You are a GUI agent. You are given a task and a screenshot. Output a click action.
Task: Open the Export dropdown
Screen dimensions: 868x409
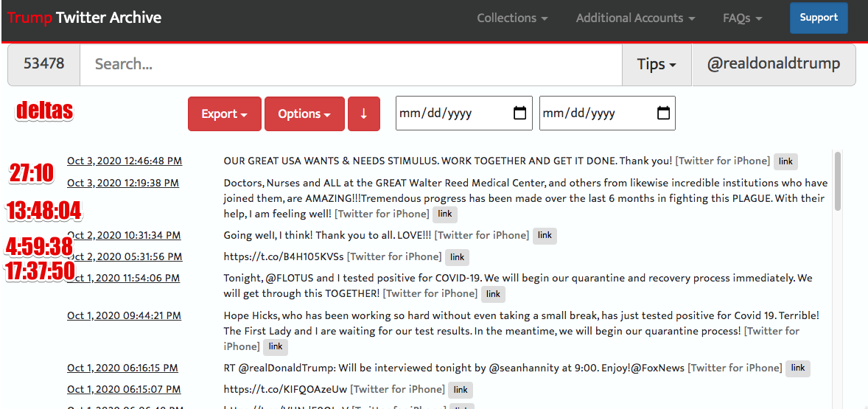(x=224, y=114)
